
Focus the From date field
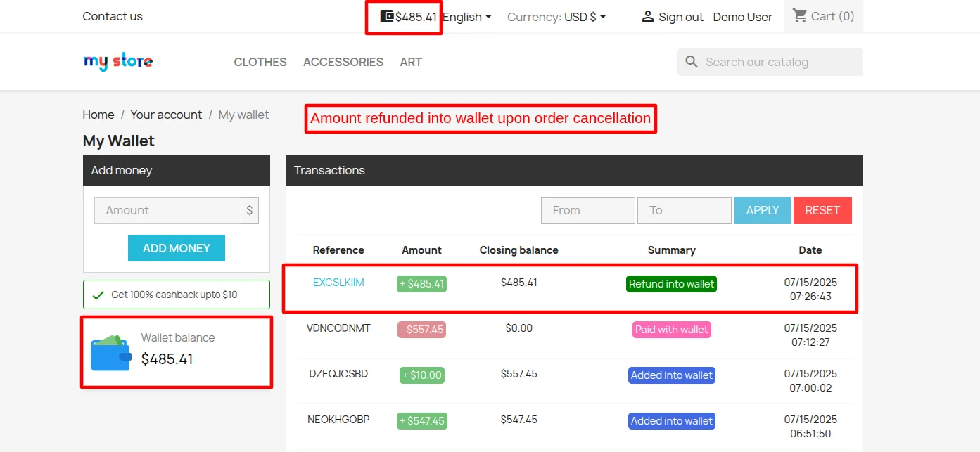587,210
